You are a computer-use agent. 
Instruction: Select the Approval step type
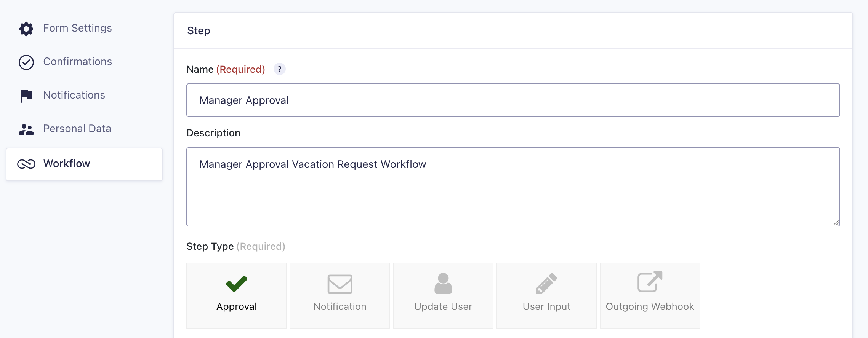[236, 295]
